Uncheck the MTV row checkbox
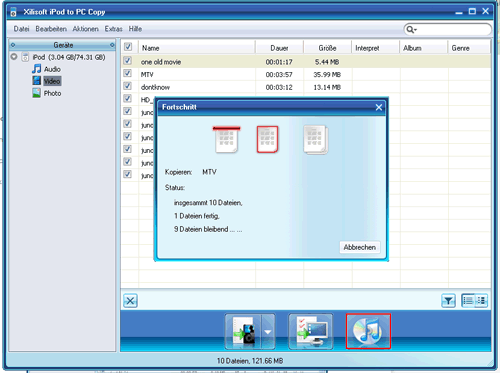 pos(127,73)
